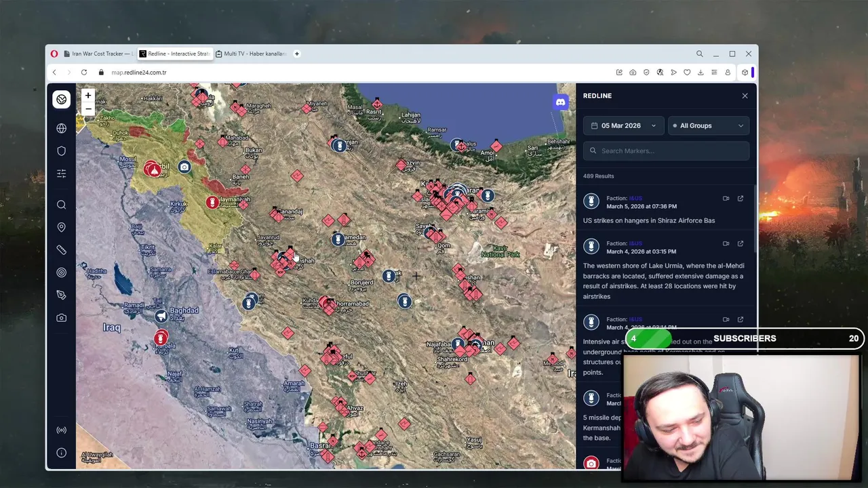868x488 pixels.
Task: Go back in the browser
Action: (x=54, y=73)
